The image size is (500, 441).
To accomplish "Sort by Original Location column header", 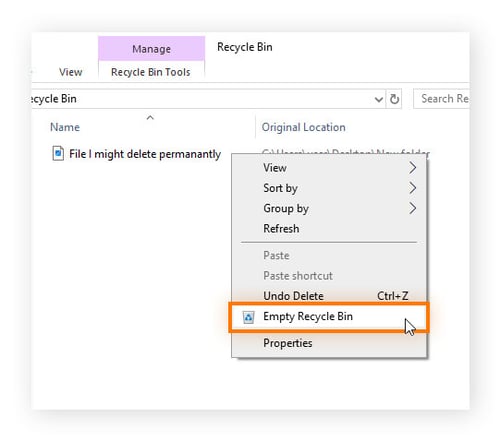I will point(303,127).
